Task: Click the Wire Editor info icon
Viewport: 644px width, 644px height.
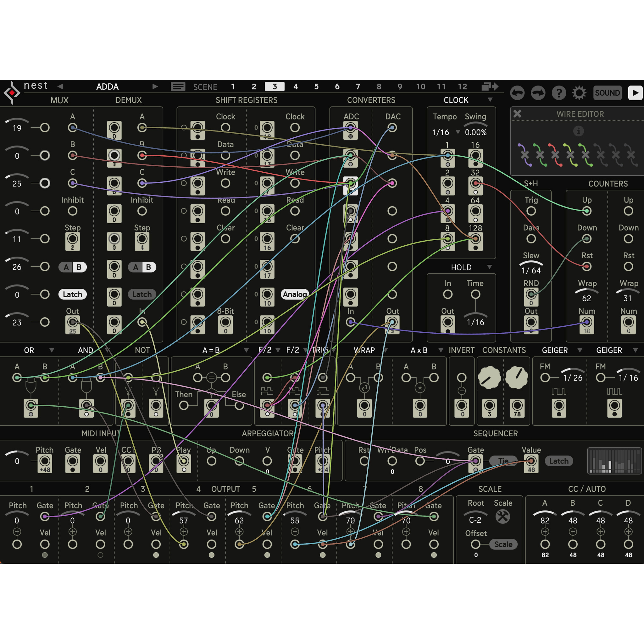Action: pos(578,131)
